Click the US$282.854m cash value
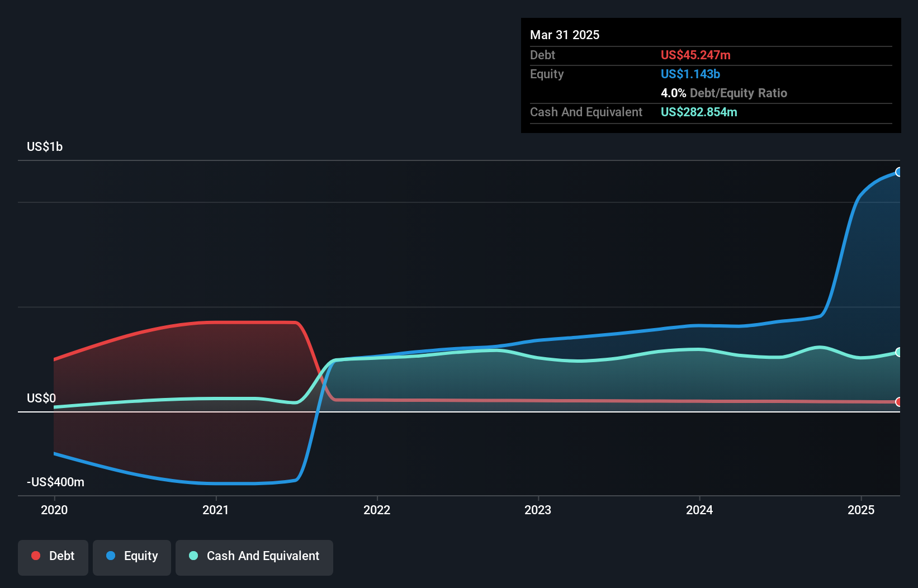This screenshot has height=588, width=918. click(699, 112)
